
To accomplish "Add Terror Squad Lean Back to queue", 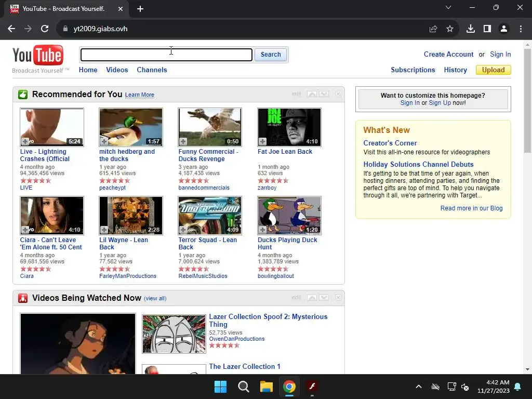I will [183, 230].
